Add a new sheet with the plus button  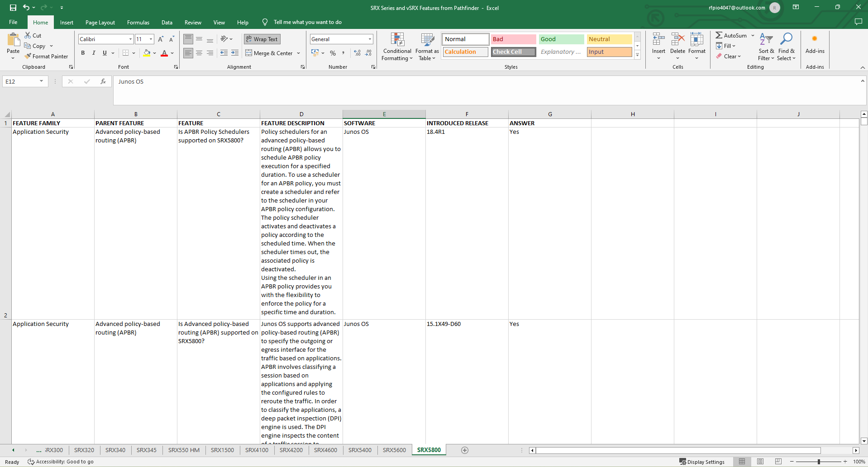(x=464, y=450)
